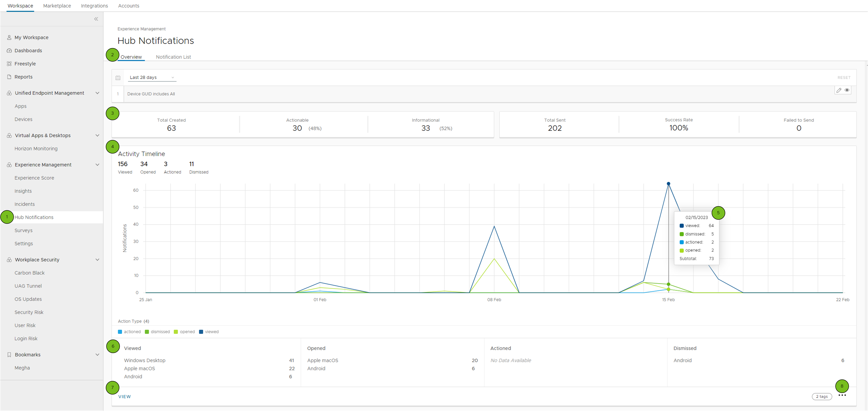Click the Bookmarks ribbon icon
The width and height of the screenshot is (868, 411).
[9, 355]
